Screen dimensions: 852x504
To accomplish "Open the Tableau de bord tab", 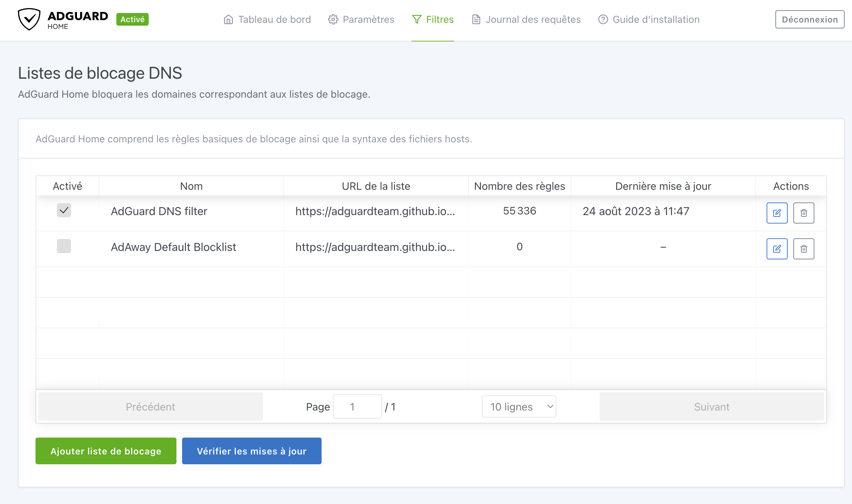I will 267,19.
